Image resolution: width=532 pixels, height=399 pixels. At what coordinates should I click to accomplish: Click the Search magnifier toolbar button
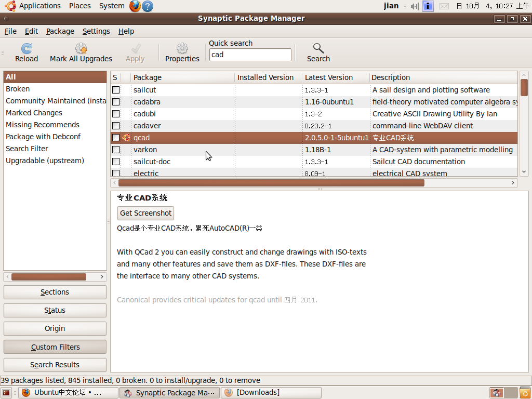pos(318,53)
